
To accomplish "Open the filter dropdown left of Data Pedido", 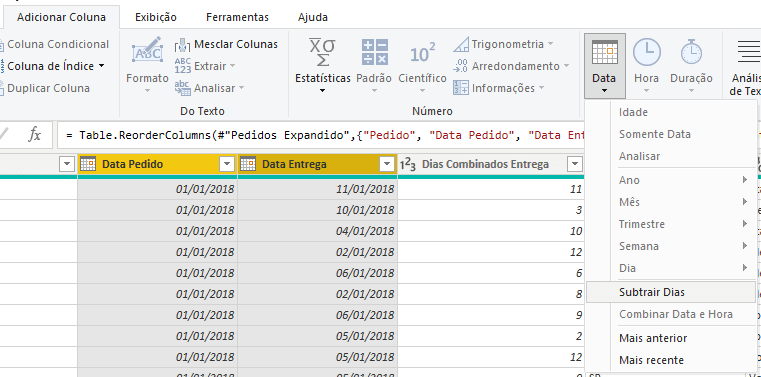I will 67,164.
